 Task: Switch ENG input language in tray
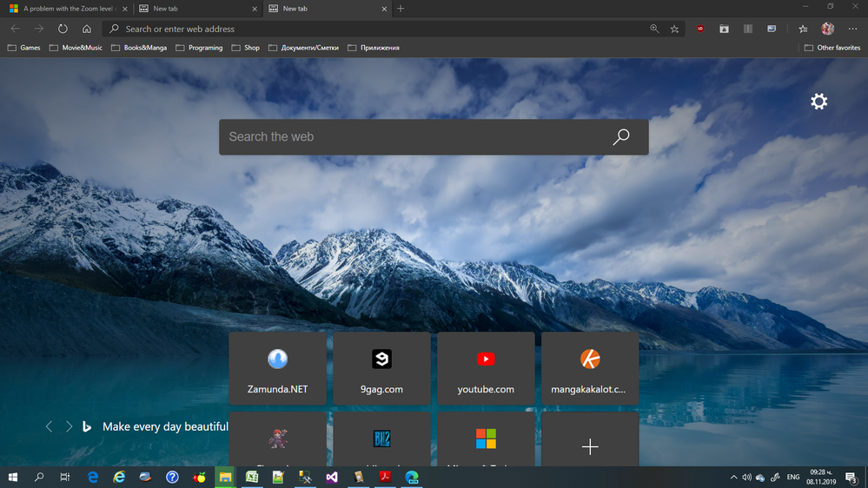(793, 477)
